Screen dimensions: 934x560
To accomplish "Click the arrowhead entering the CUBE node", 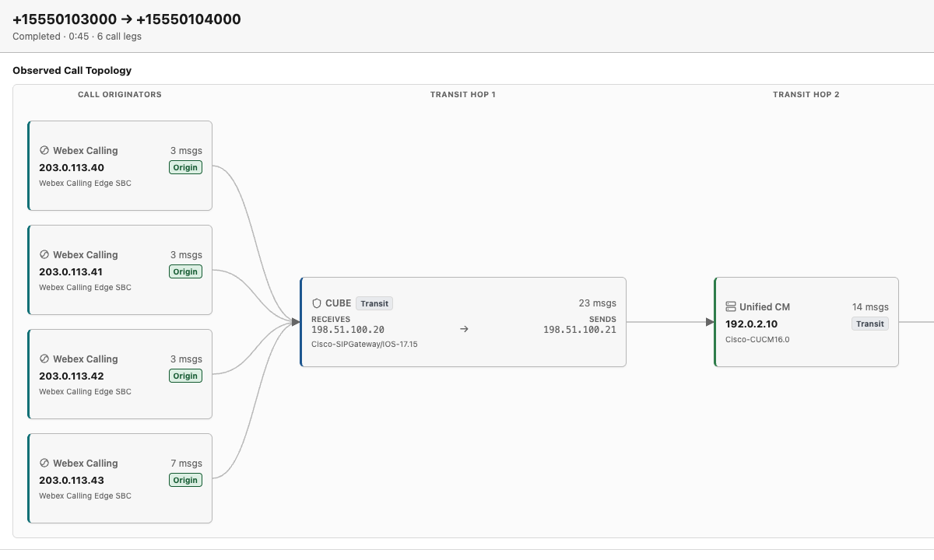I will (296, 322).
